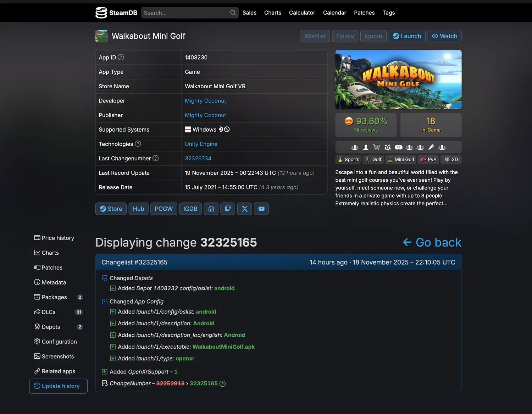Toggle Ignore for this game
Screen dimensions: 532x414
pos(373,36)
